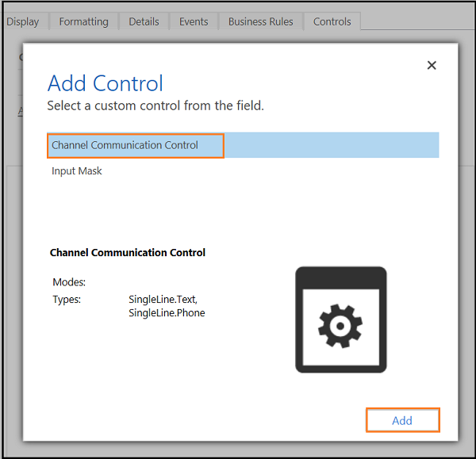Click the SingleLine.Phone type value
The image size is (476, 459).
167,313
